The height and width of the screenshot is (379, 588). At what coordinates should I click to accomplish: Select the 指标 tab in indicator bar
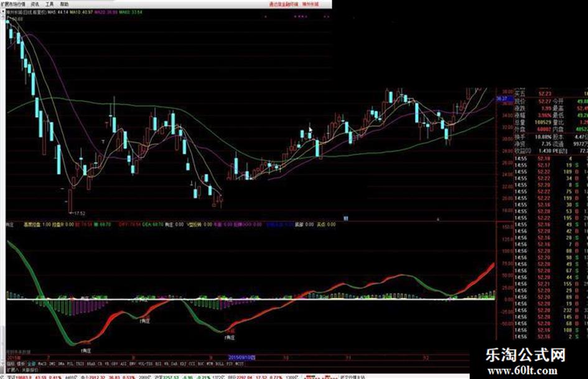pos(11,364)
